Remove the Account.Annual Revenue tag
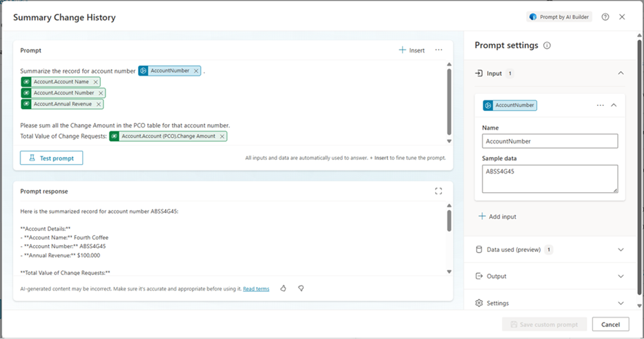Screen dimensions: 644x339 point(98,104)
